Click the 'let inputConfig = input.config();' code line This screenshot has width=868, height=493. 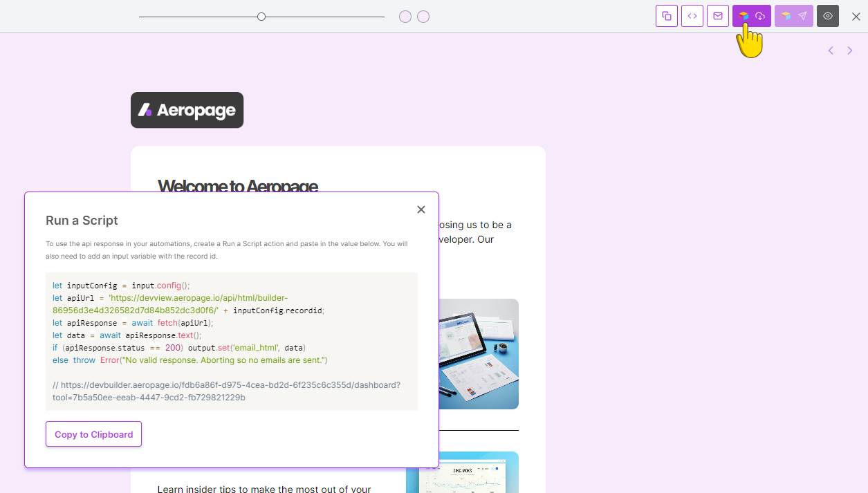click(121, 286)
